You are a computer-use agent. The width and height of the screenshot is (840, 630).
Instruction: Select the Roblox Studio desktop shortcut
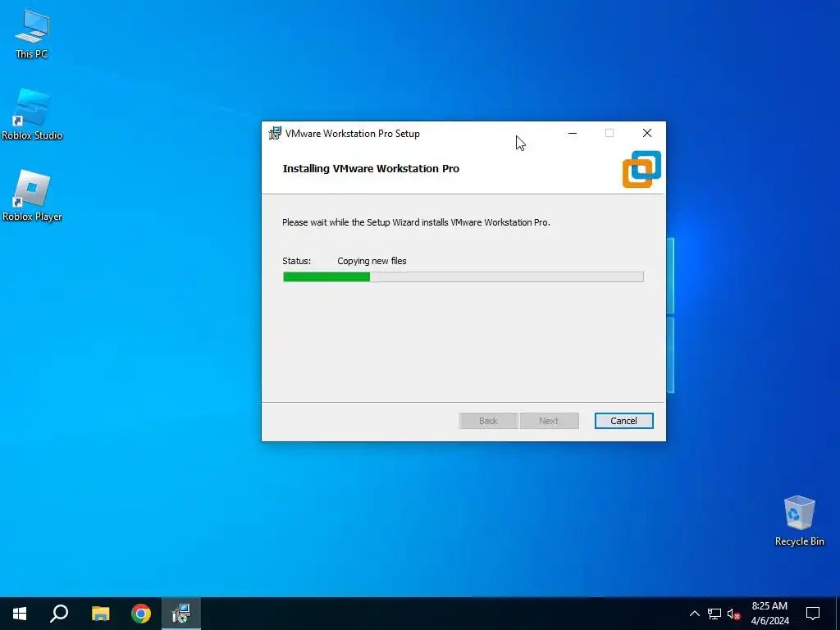(x=32, y=115)
